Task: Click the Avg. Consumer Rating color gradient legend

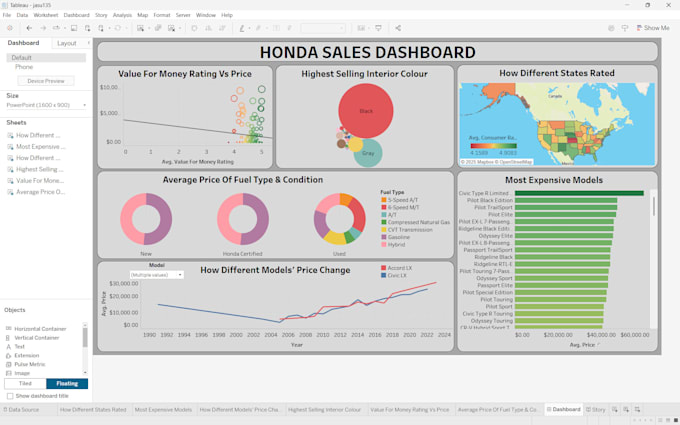Action: click(494, 146)
